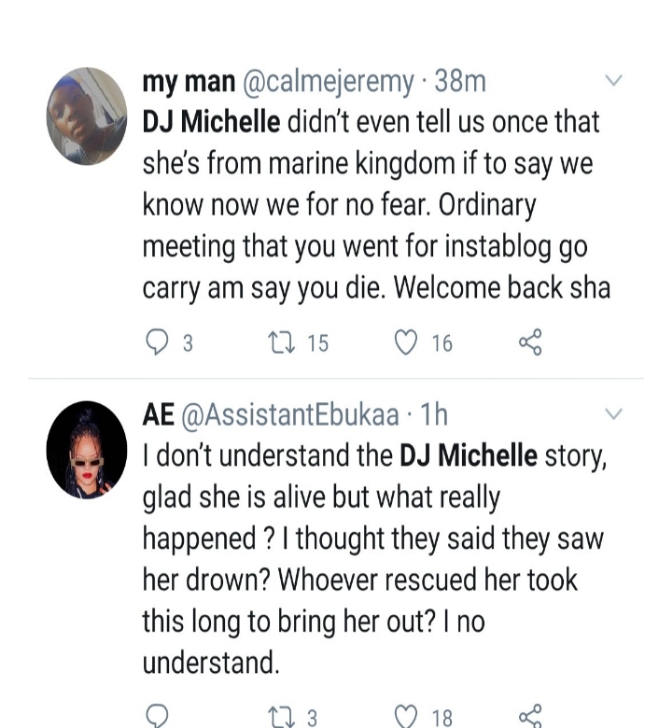Open the chevron menu on AE's tweet
This screenshot has height=728, width=672.
tap(614, 413)
